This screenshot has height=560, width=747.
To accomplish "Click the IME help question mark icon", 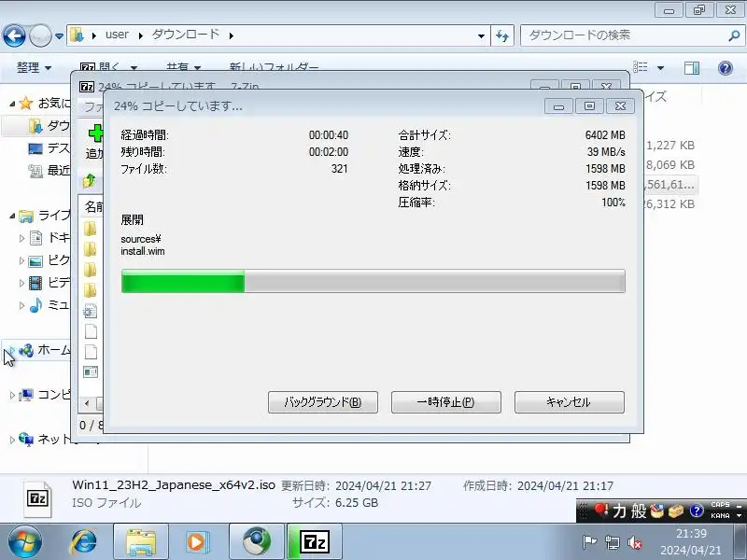I will tap(697, 511).
